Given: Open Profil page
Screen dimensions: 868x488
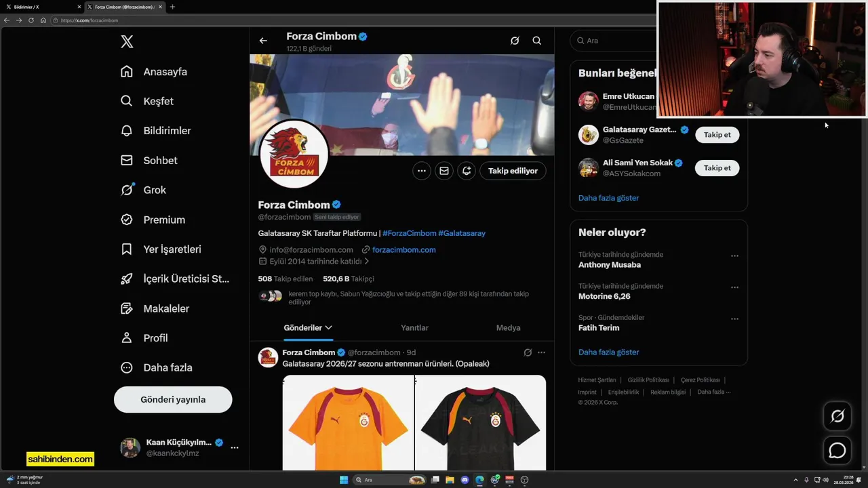Looking at the screenshot, I should [144, 338].
